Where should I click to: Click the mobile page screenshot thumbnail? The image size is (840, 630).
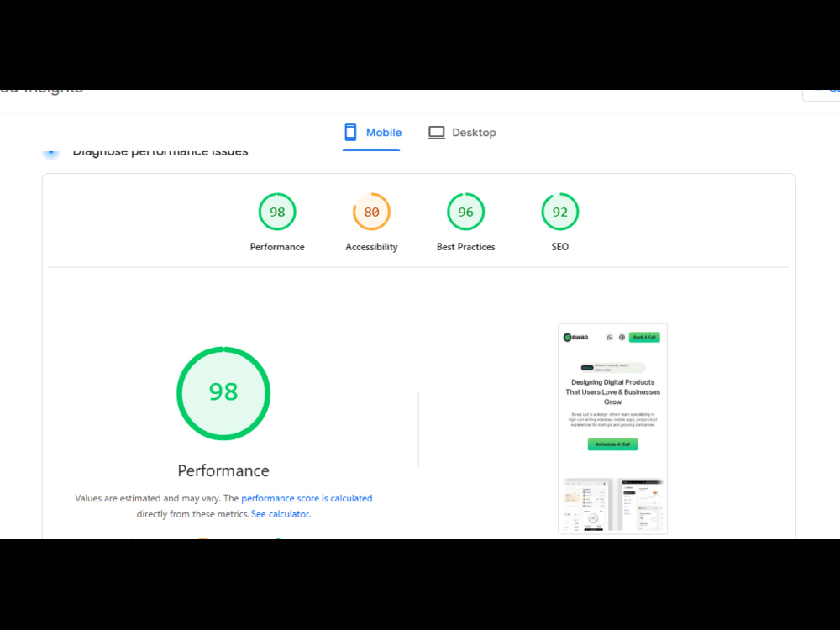tap(613, 428)
